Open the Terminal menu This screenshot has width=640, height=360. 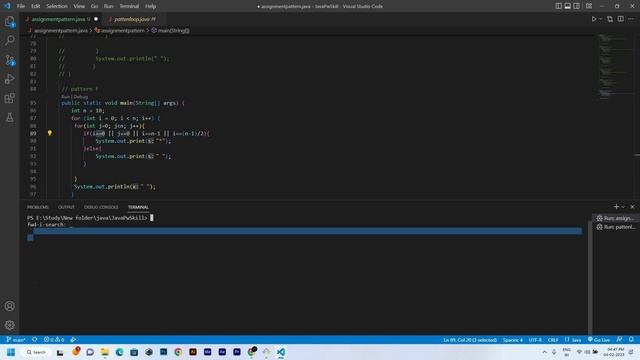129,6
